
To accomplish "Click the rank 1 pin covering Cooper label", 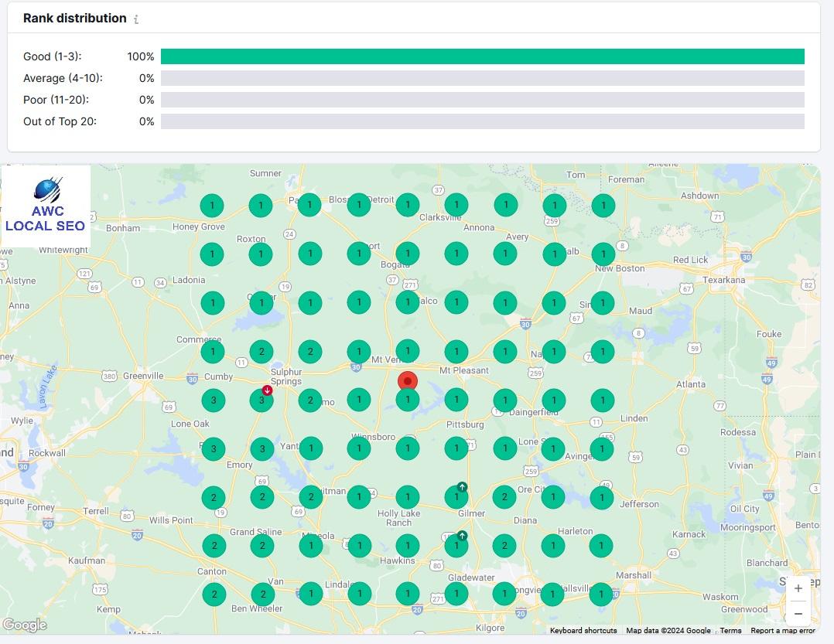I will tap(261, 303).
